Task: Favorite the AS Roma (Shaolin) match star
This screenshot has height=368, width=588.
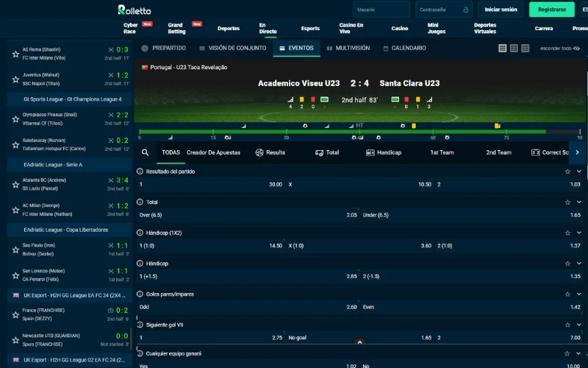Action: click(x=15, y=54)
